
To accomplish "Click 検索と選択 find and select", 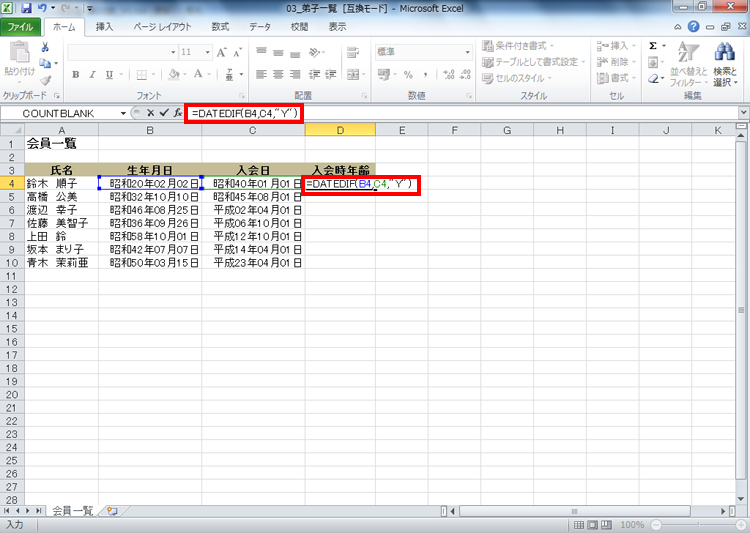I will click(725, 65).
